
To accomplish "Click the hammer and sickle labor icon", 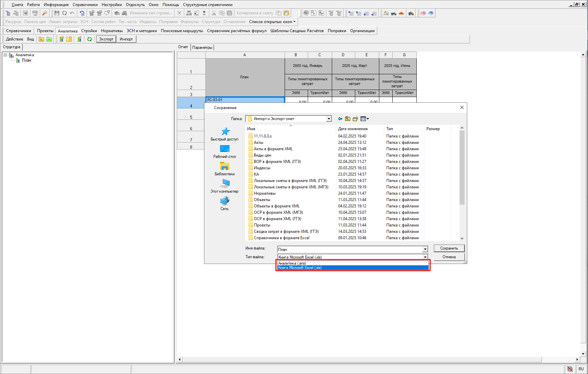I will 386,13.
